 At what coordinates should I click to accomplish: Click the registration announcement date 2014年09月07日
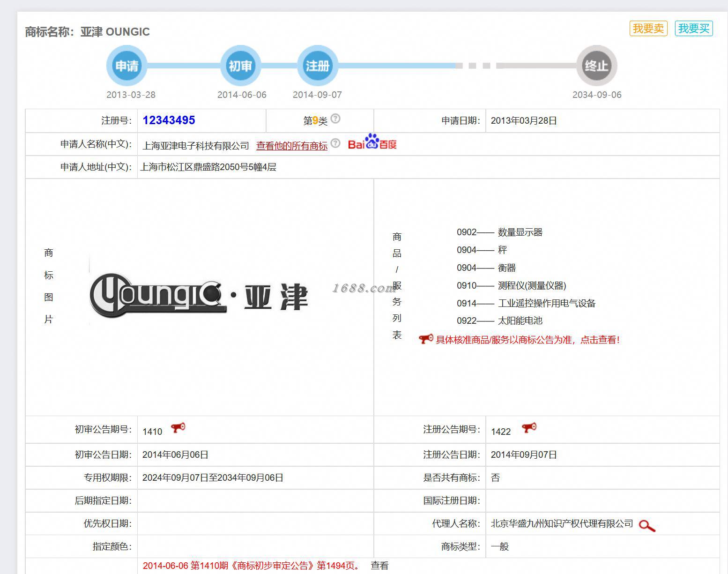(x=524, y=455)
